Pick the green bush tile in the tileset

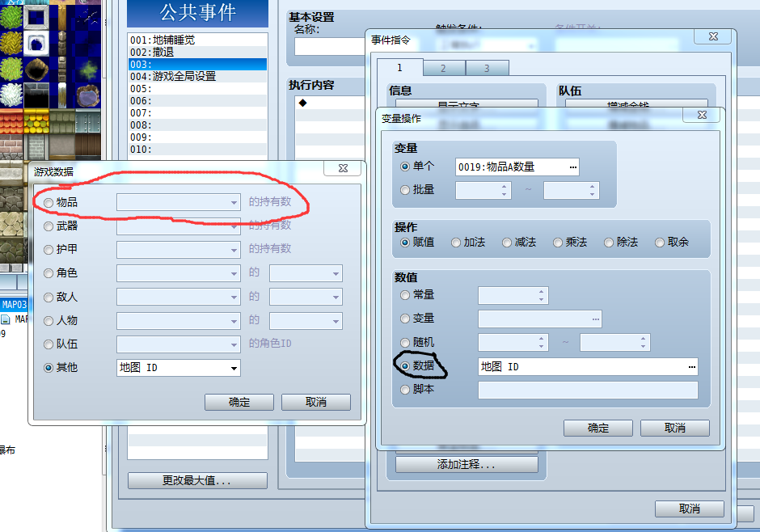coord(11,17)
